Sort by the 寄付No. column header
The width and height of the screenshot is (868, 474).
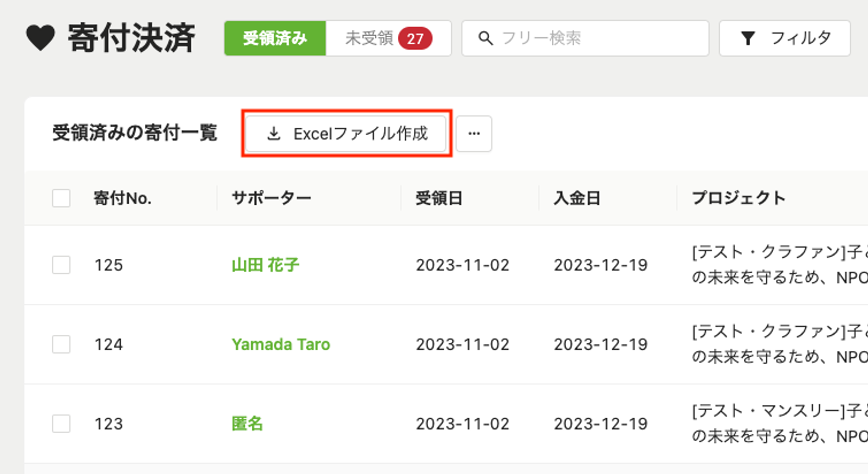(122, 198)
